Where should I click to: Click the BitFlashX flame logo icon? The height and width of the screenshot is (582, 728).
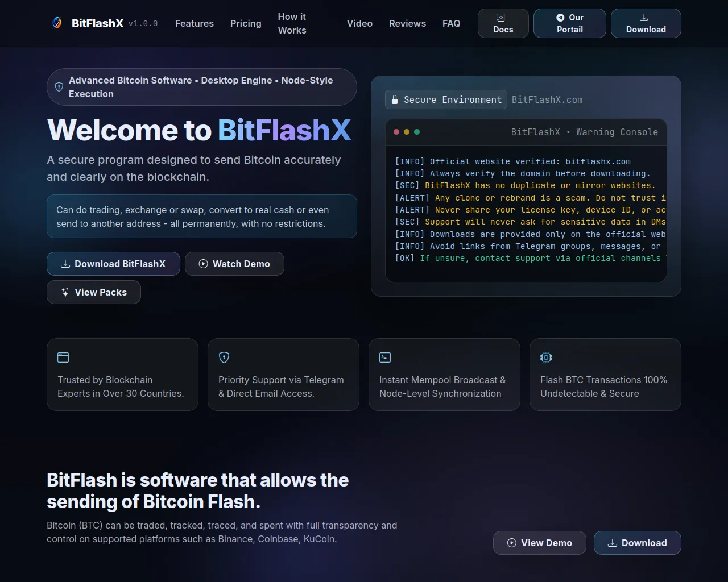[57, 23]
